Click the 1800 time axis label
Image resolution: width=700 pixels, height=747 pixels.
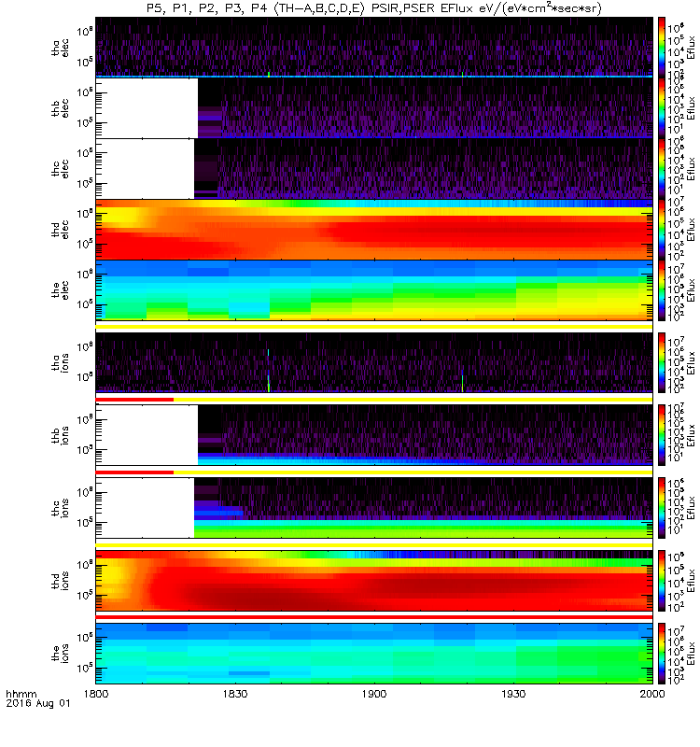[96, 694]
